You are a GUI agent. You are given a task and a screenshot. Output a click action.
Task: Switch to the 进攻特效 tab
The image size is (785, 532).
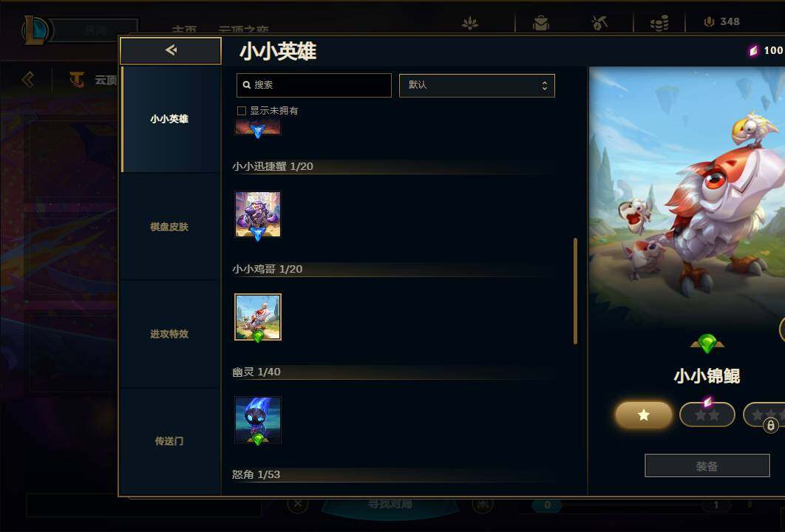pyautogui.click(x=170, y=334)
